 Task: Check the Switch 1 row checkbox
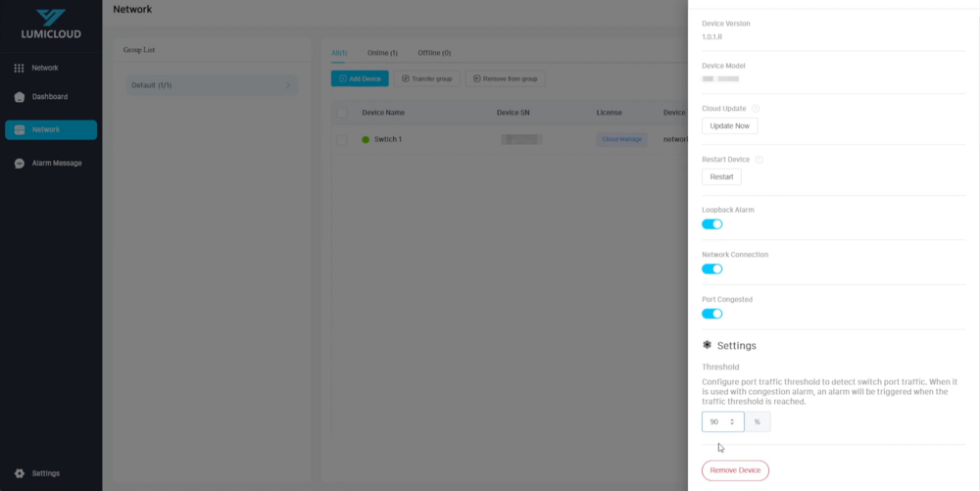(x=342, y=140)
